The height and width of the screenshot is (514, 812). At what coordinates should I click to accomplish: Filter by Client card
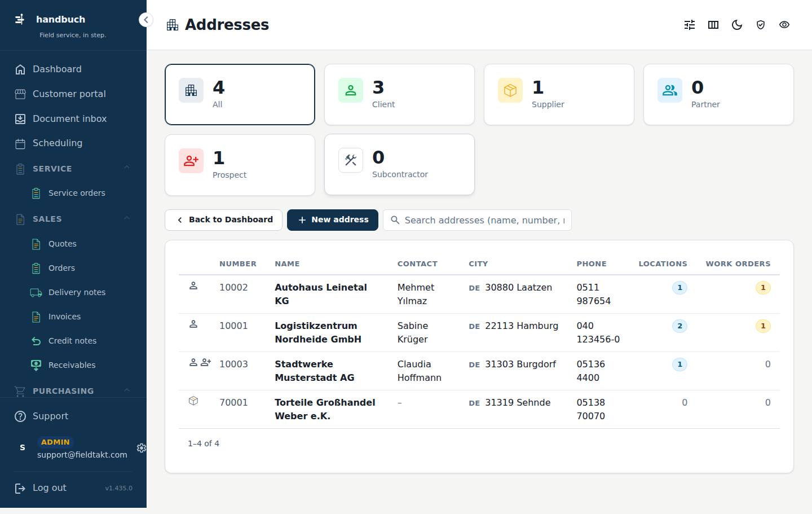pos(399,94)
